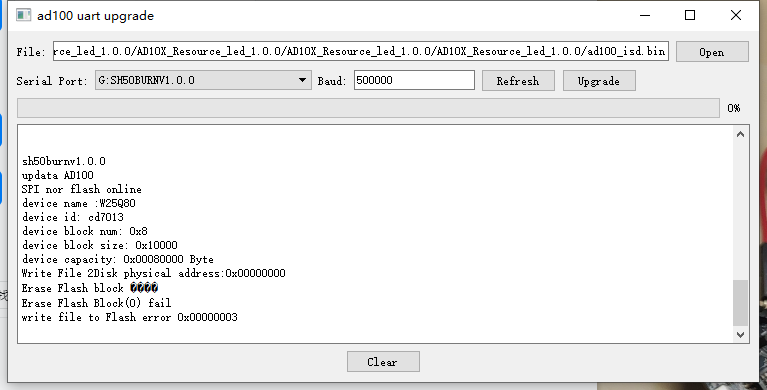Click the 'device id: cd7013' line
767x390 pixels.
coord(73,217)
